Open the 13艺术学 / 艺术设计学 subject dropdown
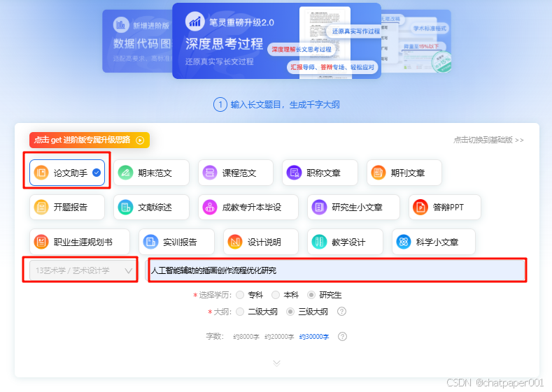552x392 pixels. (x=83, y=270)
